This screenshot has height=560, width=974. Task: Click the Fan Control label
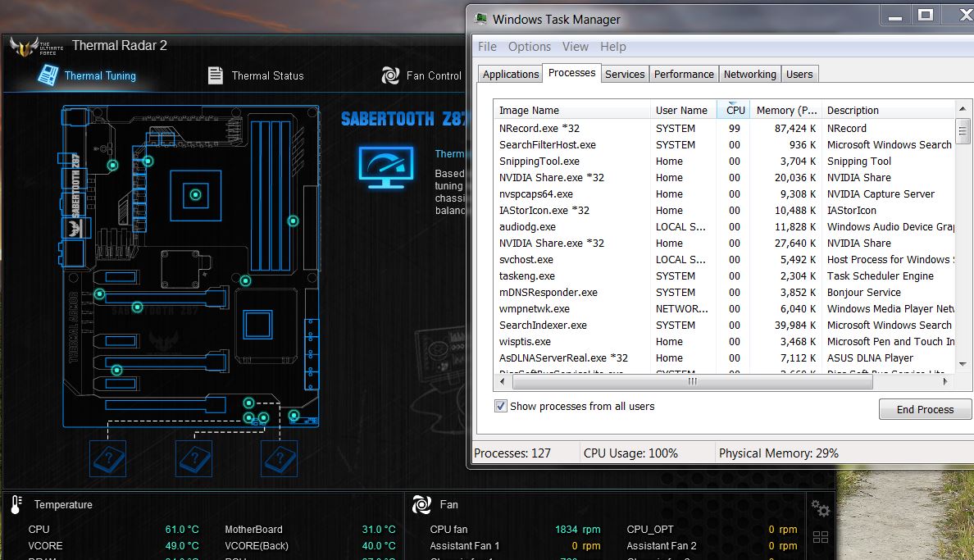coord(434,75)
